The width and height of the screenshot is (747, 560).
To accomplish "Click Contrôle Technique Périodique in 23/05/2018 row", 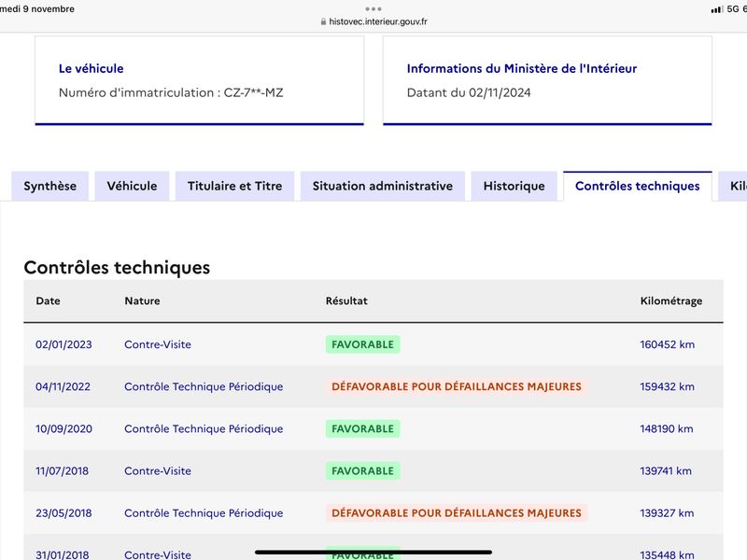I will (x=204, y=512).
